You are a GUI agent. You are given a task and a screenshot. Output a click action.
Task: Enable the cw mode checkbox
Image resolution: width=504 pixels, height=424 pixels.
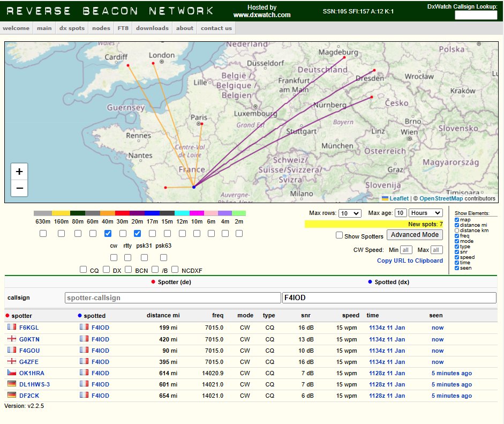tap(114, 258)
